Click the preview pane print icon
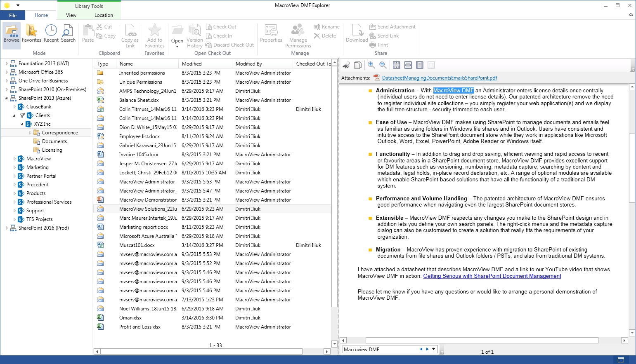Image resolution: width=636 pixels, height=364 pixels. click(347, 65)
